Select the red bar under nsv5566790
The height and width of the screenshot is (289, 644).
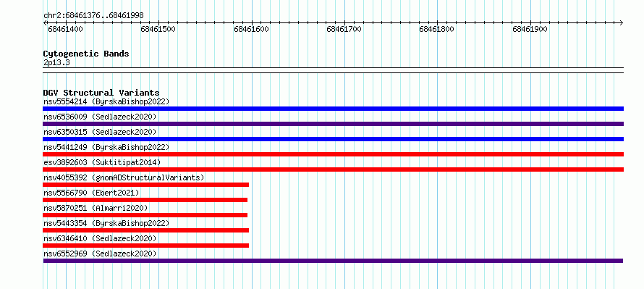point(145,200)
